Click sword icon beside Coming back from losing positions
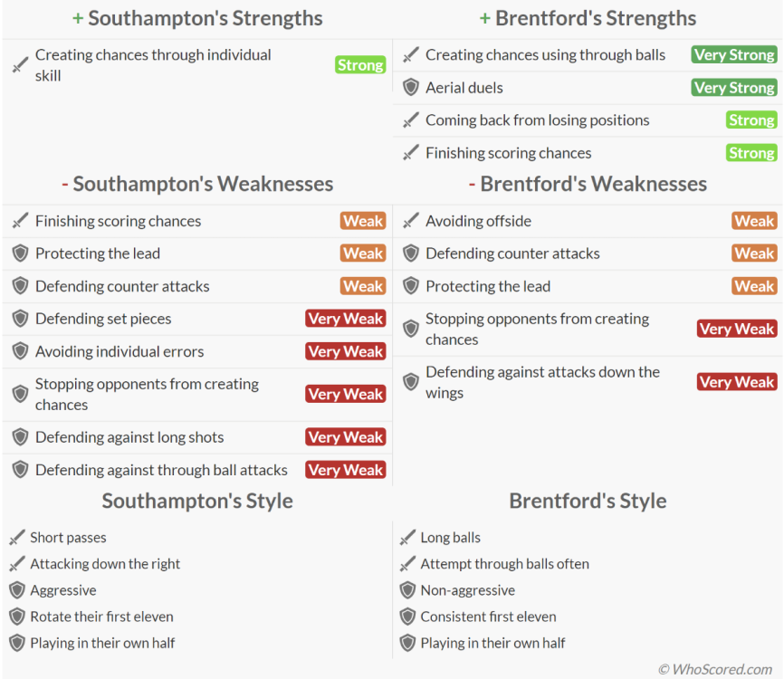 coord(410,120)
